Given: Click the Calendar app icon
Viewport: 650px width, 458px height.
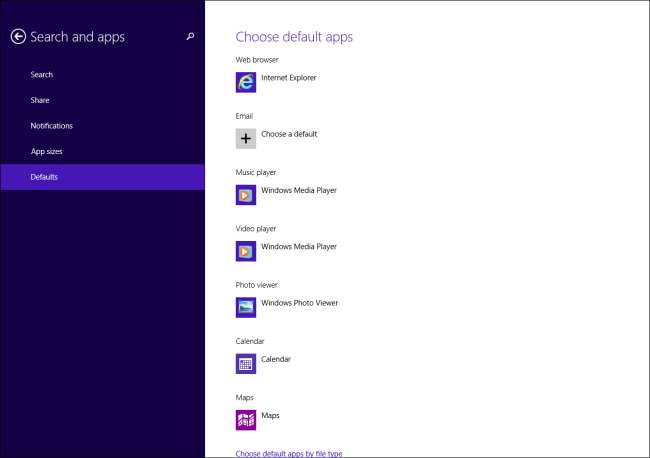Looking at the screenshot, I should click(246, 363).
